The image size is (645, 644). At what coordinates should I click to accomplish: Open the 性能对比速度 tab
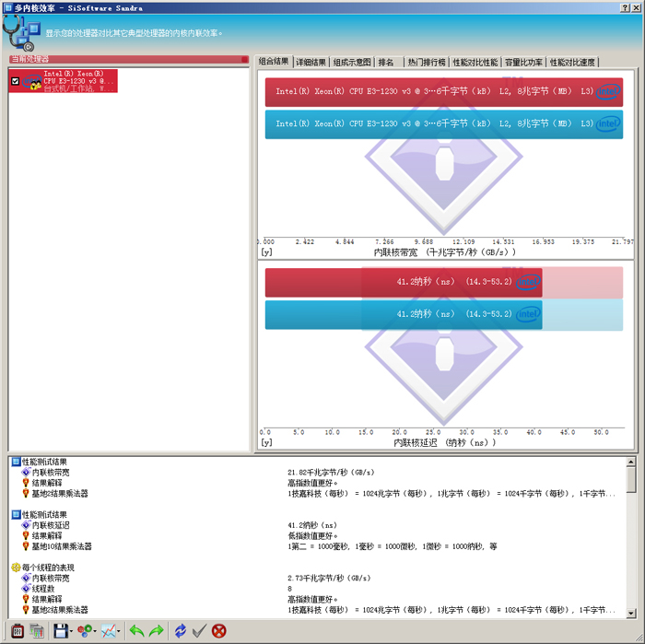click(572, 63)
